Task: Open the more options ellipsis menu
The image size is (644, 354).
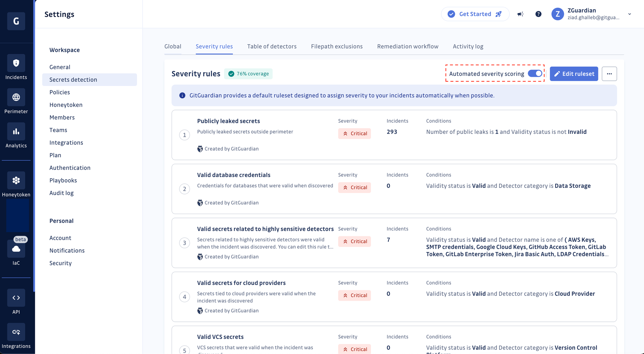Action: pyautogui.click(x=609, y=74)
